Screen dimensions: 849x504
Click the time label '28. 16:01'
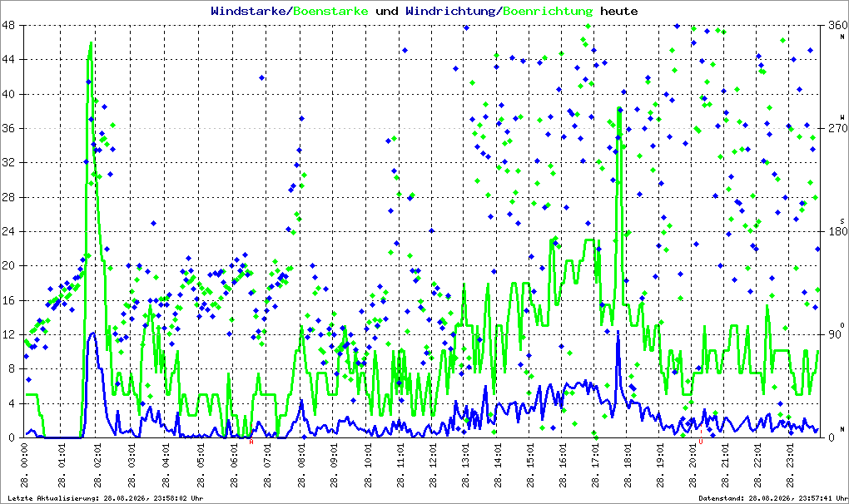pos(564,465)
